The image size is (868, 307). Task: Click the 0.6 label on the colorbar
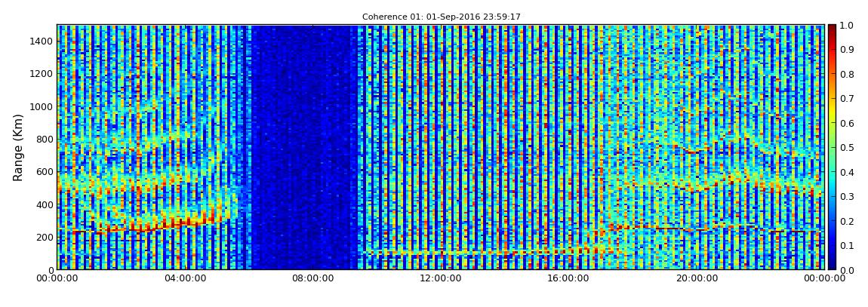pyautogui.click(x=846, y=123)
